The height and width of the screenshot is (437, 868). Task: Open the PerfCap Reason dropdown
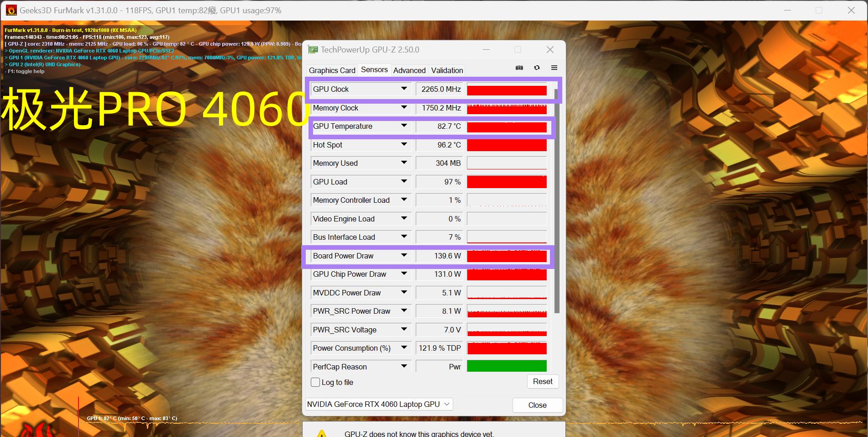pyautogui.click(x=404, y=366)
